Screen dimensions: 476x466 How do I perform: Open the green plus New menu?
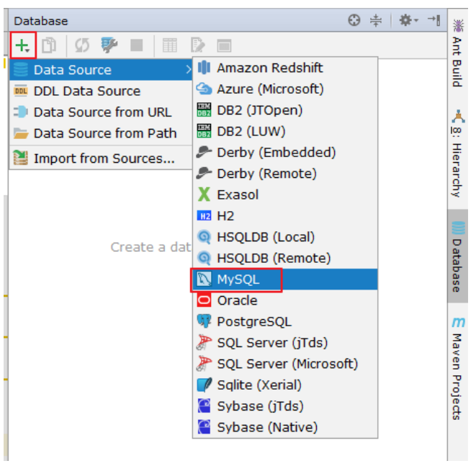23,45
